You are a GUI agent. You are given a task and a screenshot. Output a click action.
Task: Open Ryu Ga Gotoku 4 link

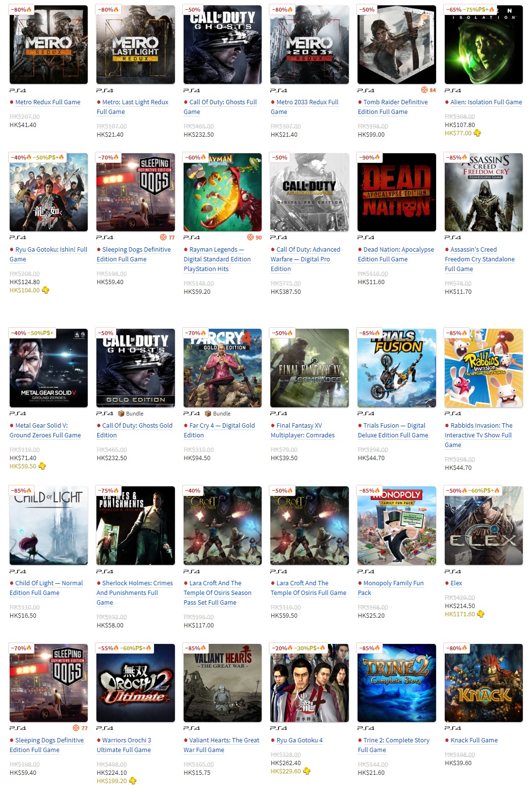(x=299, y=740)
